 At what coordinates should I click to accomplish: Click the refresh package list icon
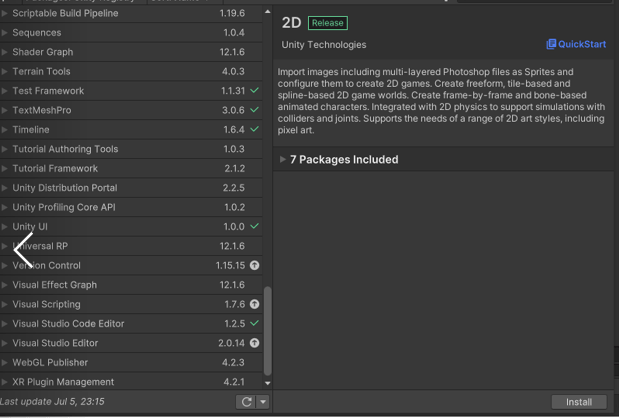[x=246, y=402]
